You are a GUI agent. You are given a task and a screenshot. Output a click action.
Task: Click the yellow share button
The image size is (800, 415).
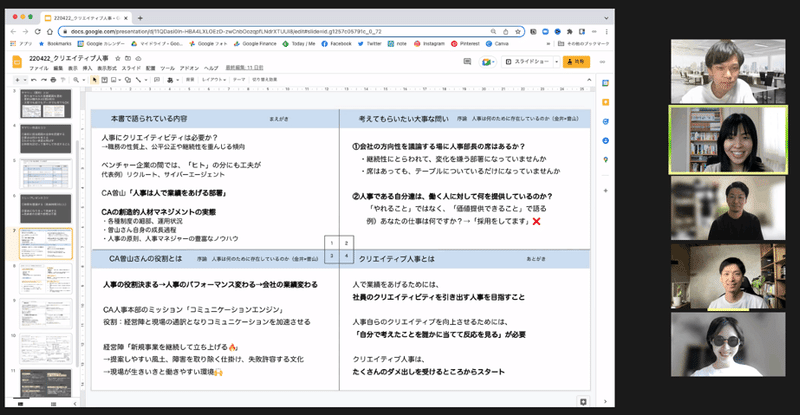click(576, 62)
